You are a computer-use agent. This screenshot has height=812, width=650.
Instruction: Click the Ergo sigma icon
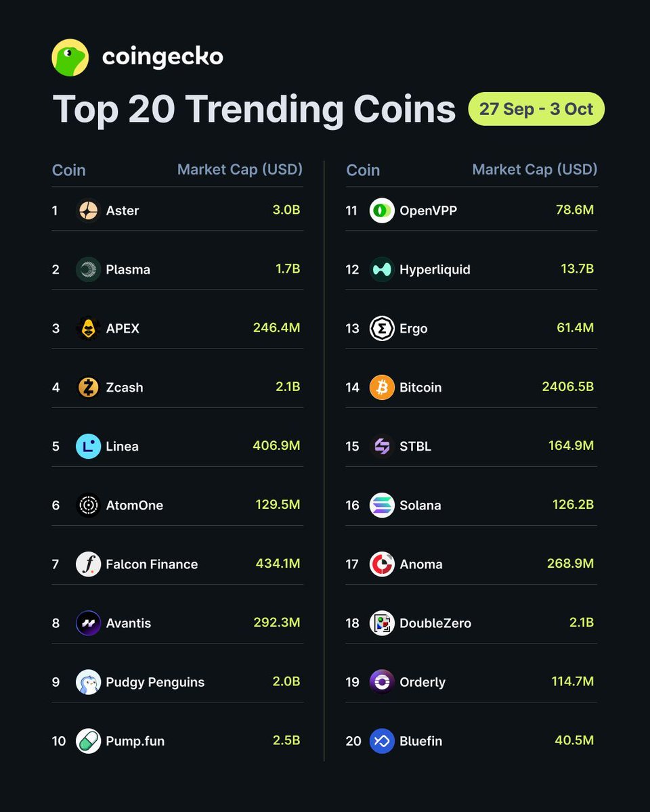382,328
